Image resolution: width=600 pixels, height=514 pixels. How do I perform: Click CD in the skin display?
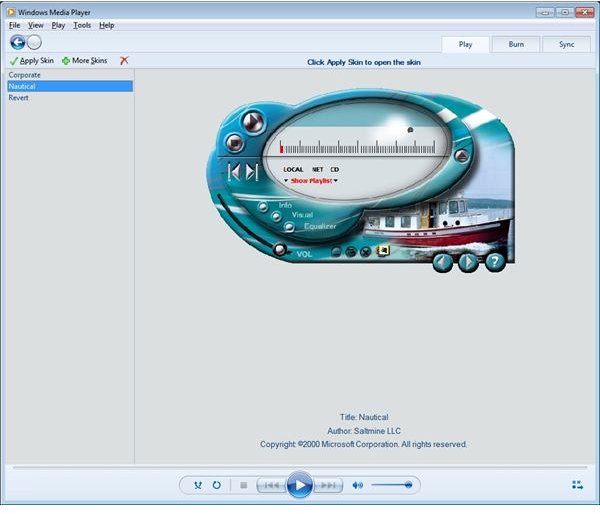335,170
